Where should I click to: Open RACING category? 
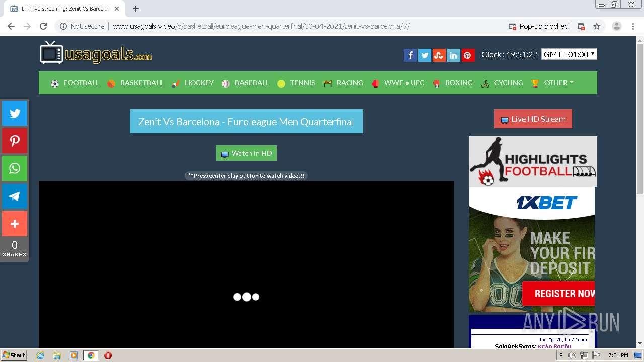[x=343, y=83]
